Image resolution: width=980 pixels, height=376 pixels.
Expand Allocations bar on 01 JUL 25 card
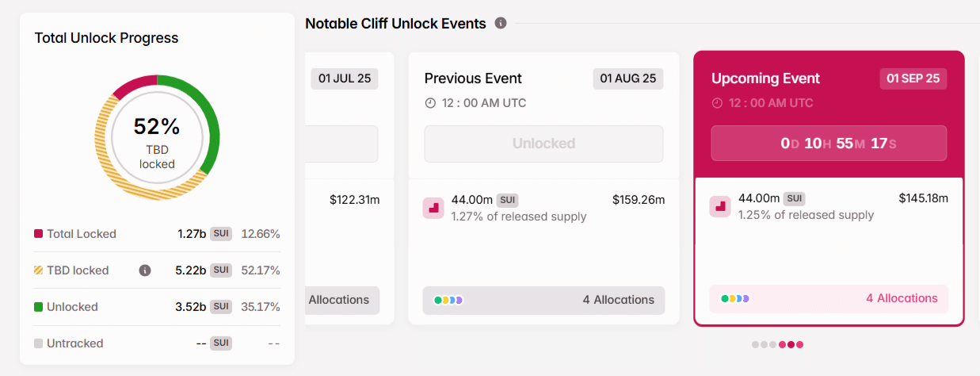click(342, 300)
